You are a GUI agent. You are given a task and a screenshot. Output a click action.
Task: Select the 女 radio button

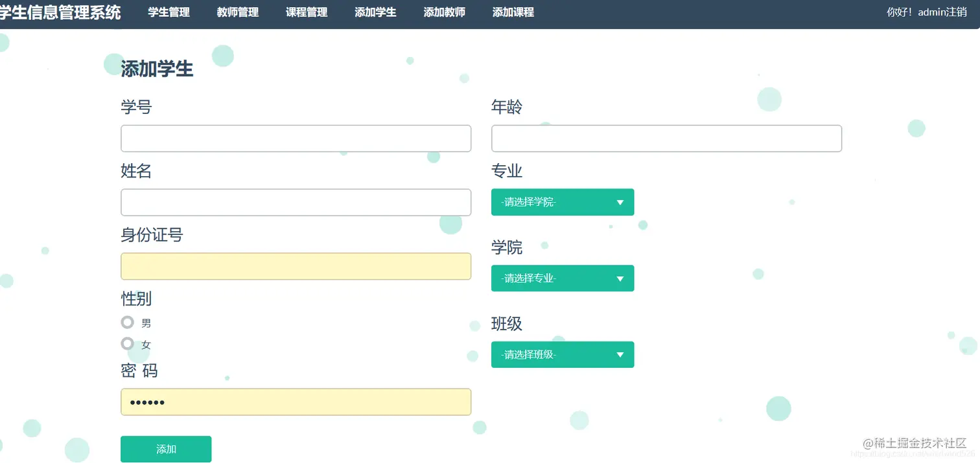127,343
